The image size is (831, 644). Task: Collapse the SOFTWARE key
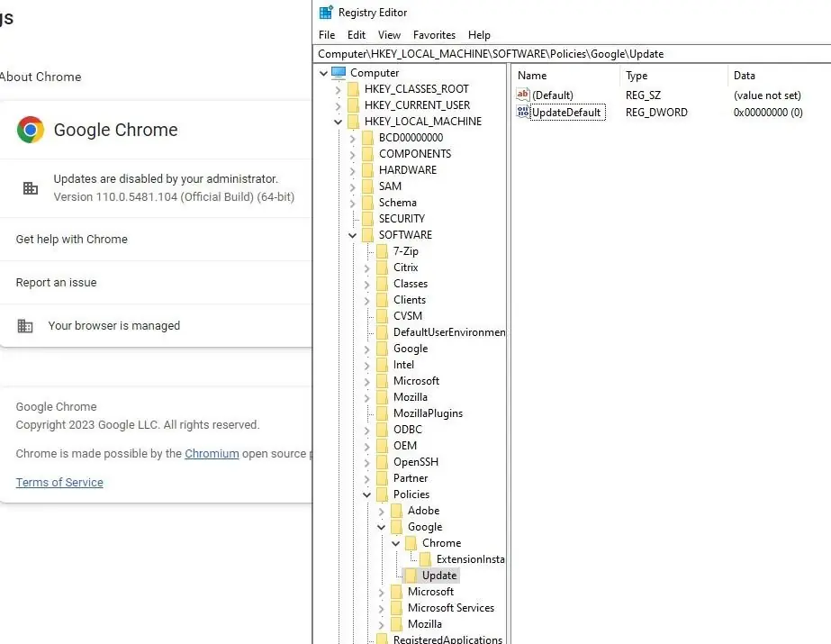tap(352, 235)
